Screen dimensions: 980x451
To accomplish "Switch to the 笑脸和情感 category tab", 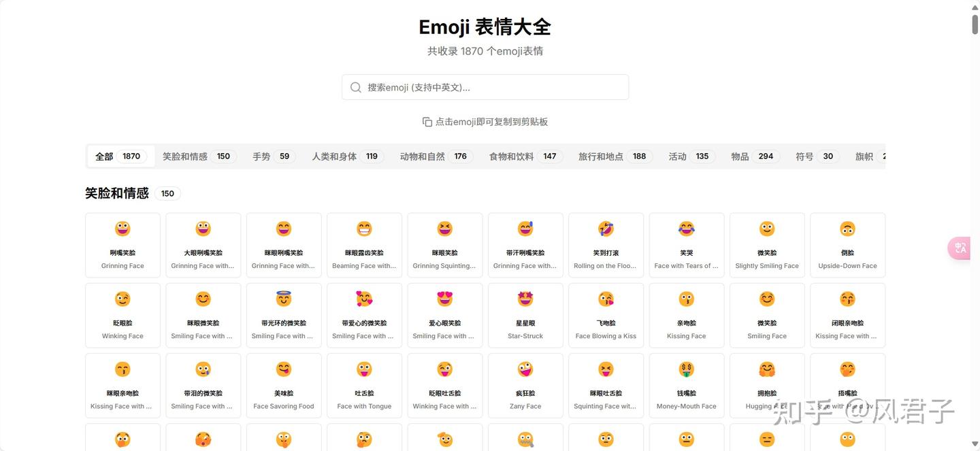I will (x=196, y=156).
